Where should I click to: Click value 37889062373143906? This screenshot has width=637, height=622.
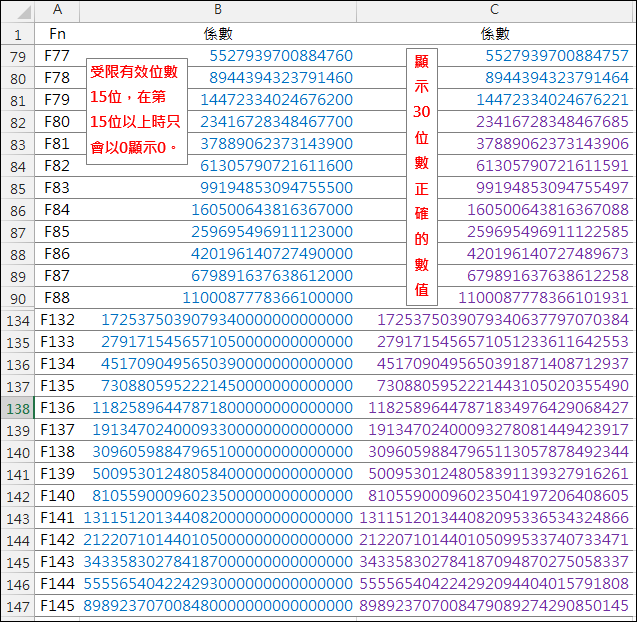click(552, 143)
